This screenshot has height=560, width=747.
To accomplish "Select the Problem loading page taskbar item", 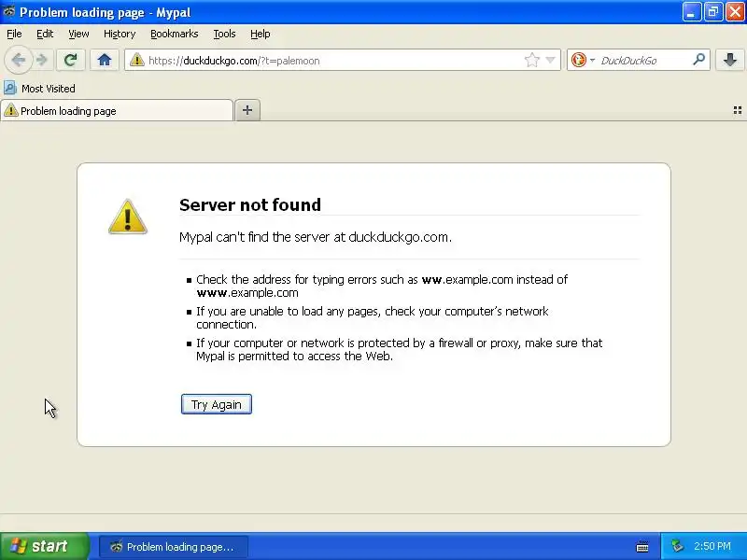I will 174,547.
